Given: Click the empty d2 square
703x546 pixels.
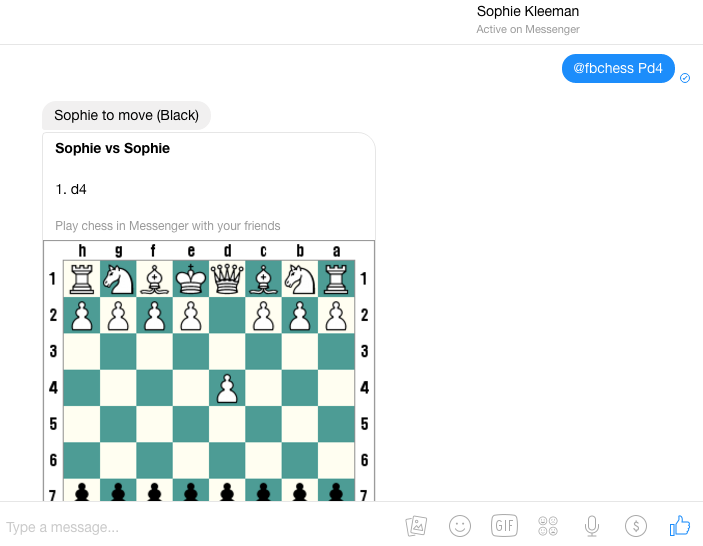Looking at the screenshot, I should pyautogui.click(x=227, y=315).
